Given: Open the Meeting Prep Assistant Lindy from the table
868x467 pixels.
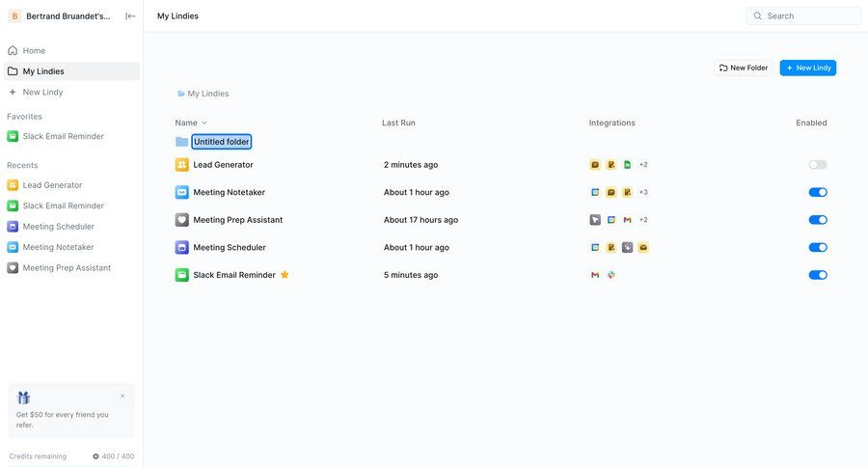Looking at the screenshot, I should click(x=238, y=220).
